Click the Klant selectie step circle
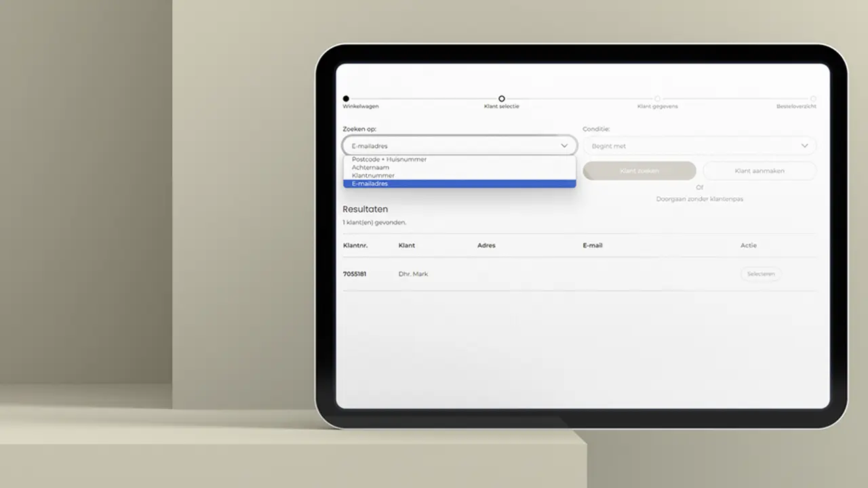 click(x=502, y=99)
